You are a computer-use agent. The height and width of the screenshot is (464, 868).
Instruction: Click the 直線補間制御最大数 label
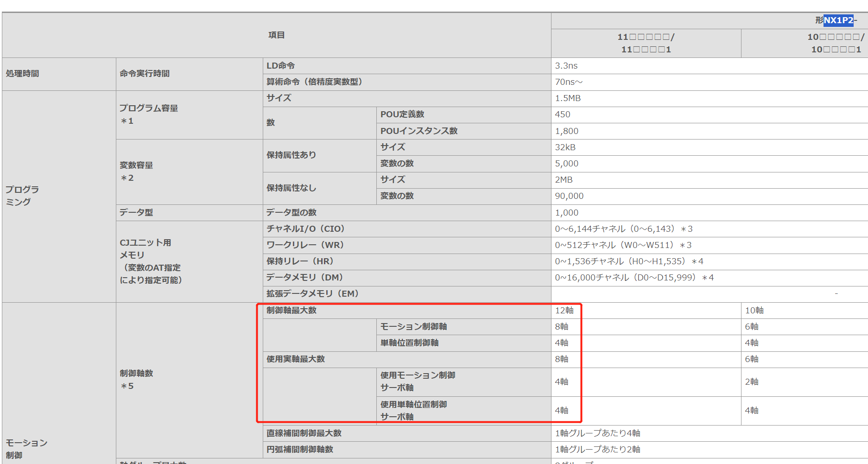pyautogui.click(x=304, y=433)
